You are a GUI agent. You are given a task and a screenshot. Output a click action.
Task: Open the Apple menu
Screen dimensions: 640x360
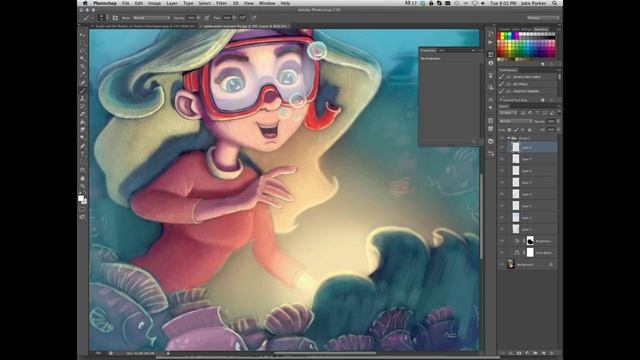point(85,3)
